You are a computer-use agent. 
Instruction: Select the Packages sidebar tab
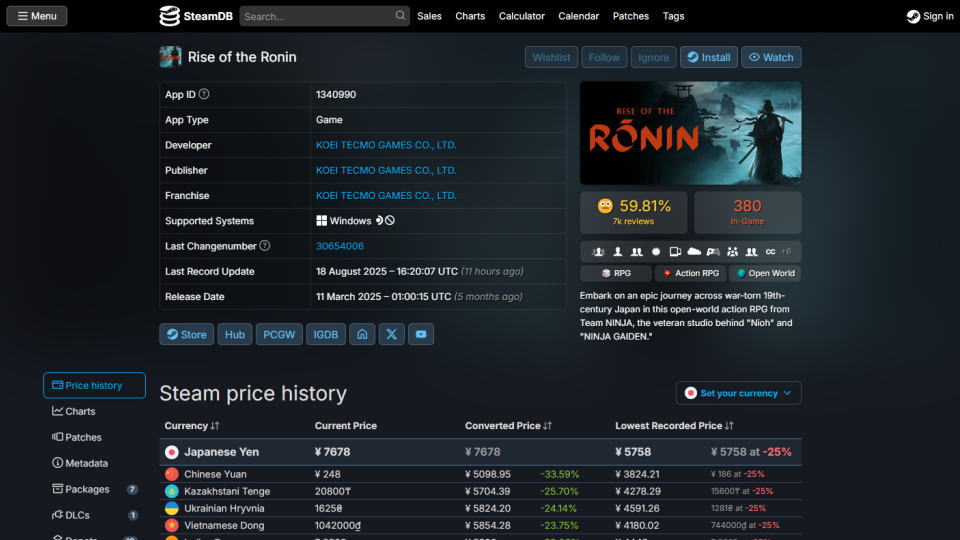pos(94,489)
